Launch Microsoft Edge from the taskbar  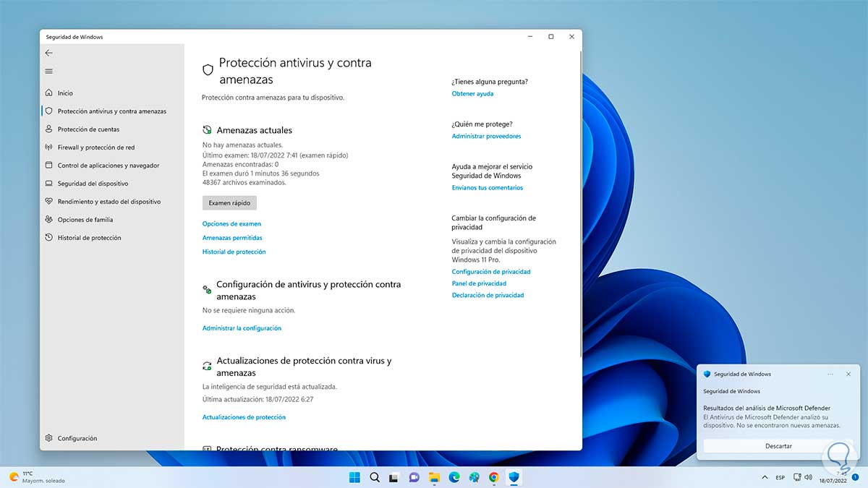click(454, 477)
